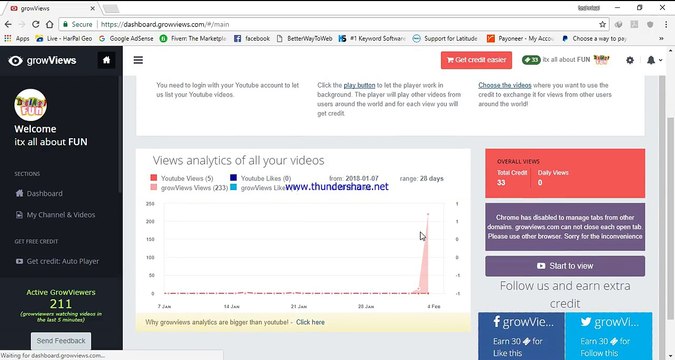Open Dashboard in the sidebar
This screenshot has height=360, width=675.
point(39,193)
